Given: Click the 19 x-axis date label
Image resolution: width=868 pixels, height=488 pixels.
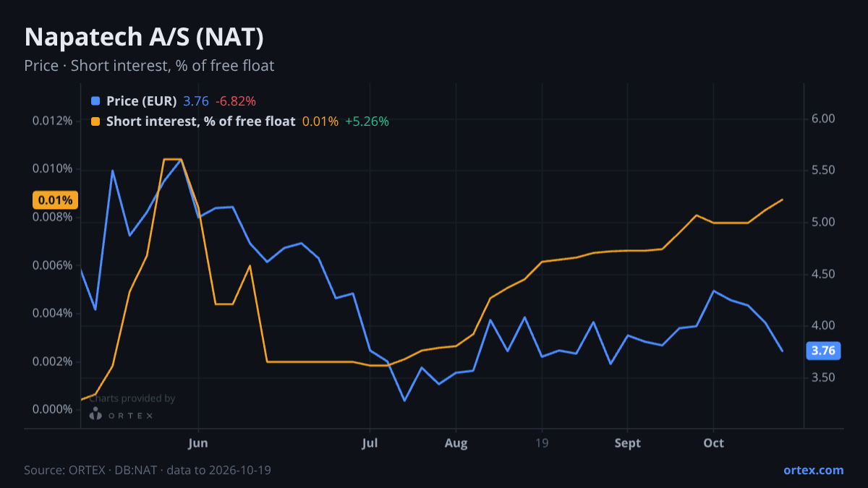Looking at the screenshot, I should click(542, 443).
